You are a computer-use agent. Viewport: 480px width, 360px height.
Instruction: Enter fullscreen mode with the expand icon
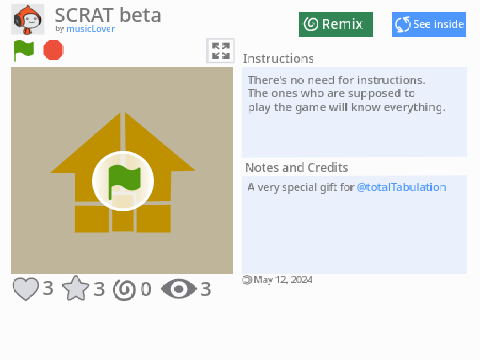pos(221,51)
